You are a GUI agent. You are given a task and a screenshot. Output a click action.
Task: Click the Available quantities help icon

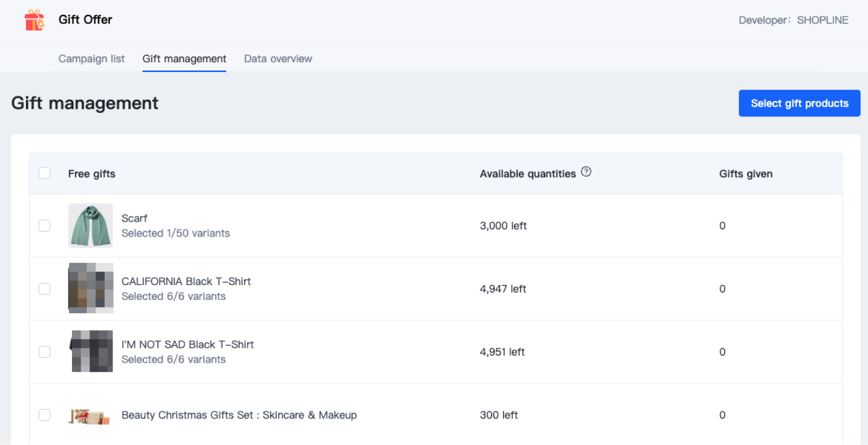586,172
